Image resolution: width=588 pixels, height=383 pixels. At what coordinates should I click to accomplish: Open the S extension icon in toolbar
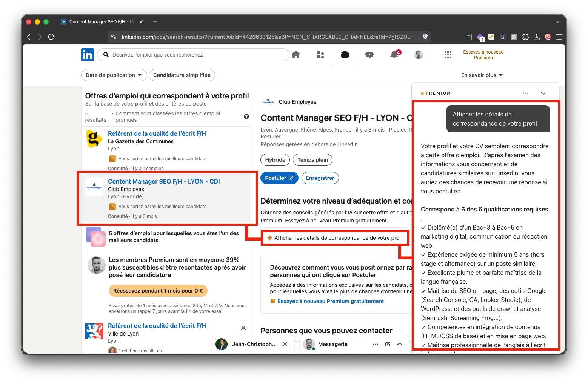[502, 37]
